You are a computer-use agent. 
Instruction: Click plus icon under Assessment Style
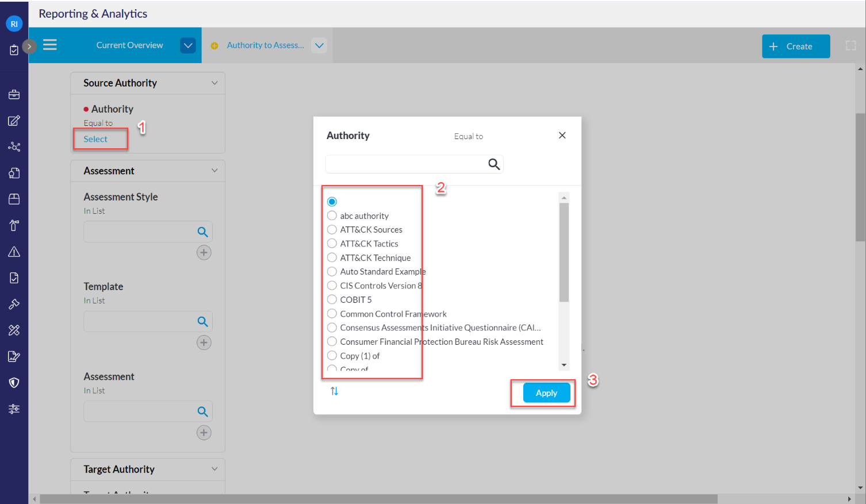point(204,253)
